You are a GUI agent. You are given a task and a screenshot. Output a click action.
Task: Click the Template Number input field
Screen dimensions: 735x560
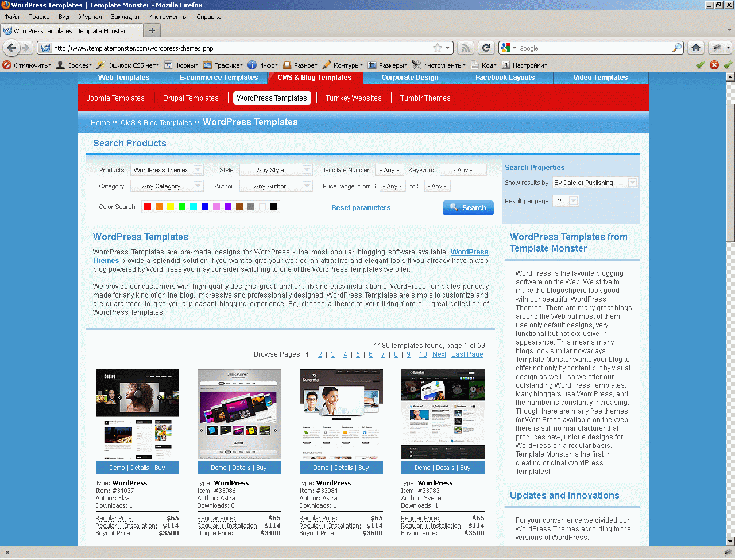point(390,170)
